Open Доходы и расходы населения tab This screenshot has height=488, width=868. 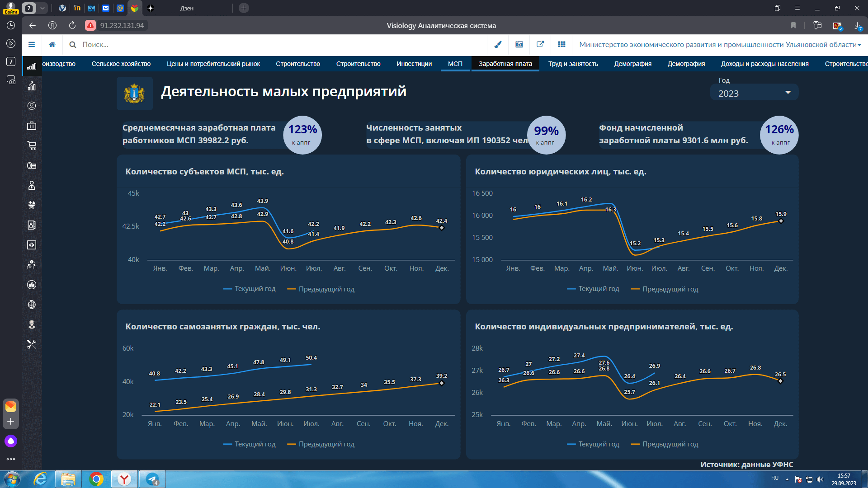pos(764,64)
